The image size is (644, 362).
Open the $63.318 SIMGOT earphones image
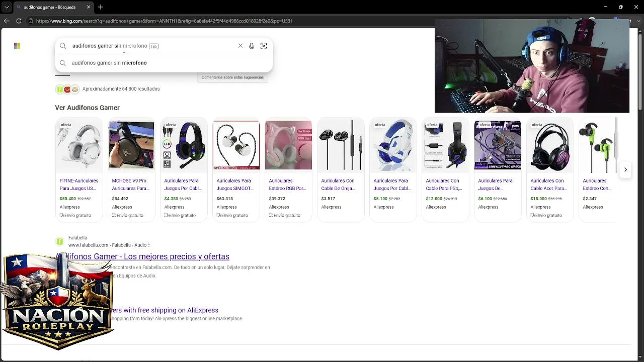tap(236, 145)
